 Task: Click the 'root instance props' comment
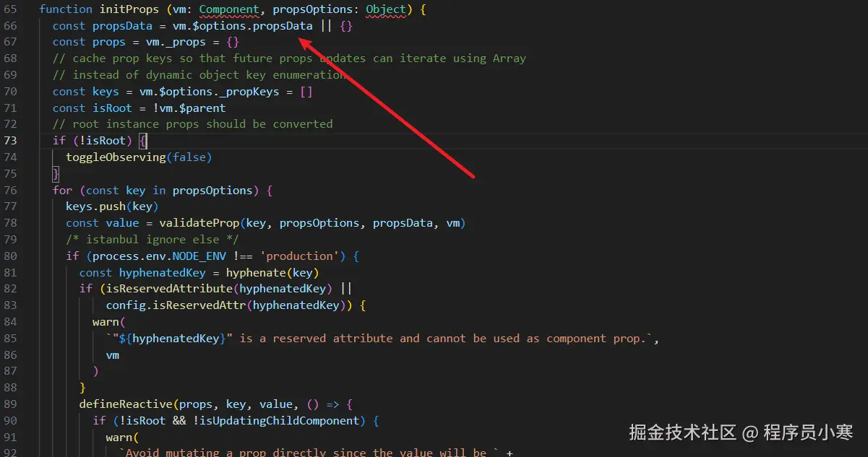[193, 124]
